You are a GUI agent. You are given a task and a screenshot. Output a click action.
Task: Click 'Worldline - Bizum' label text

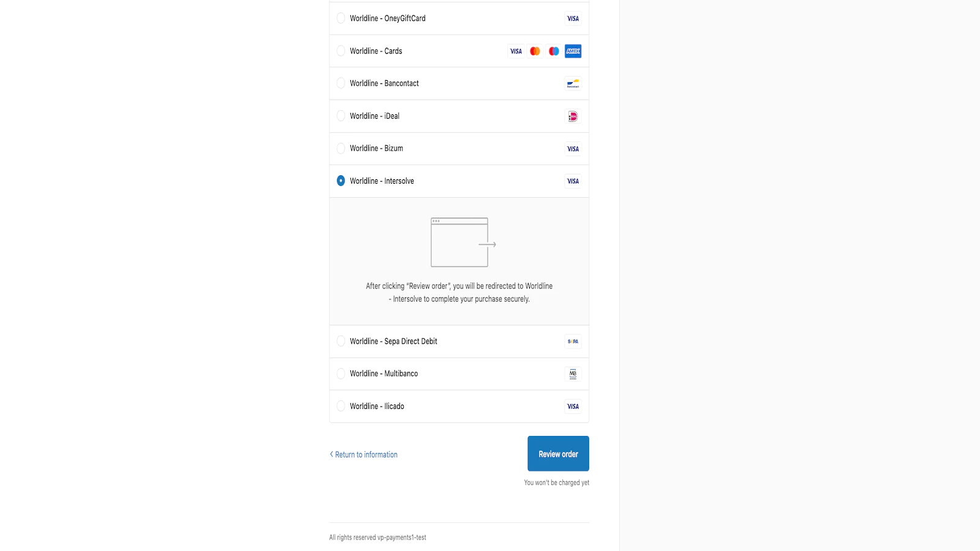click(376, 148)
